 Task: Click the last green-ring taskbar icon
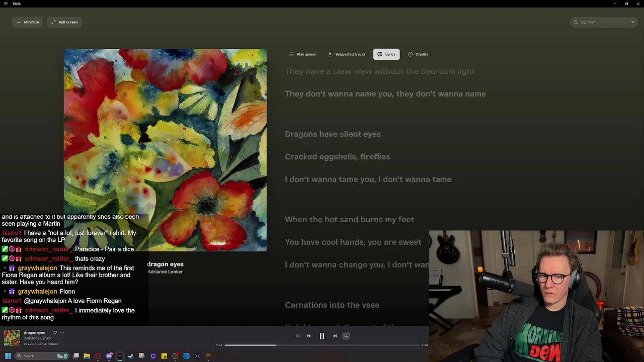coord(208,356)
